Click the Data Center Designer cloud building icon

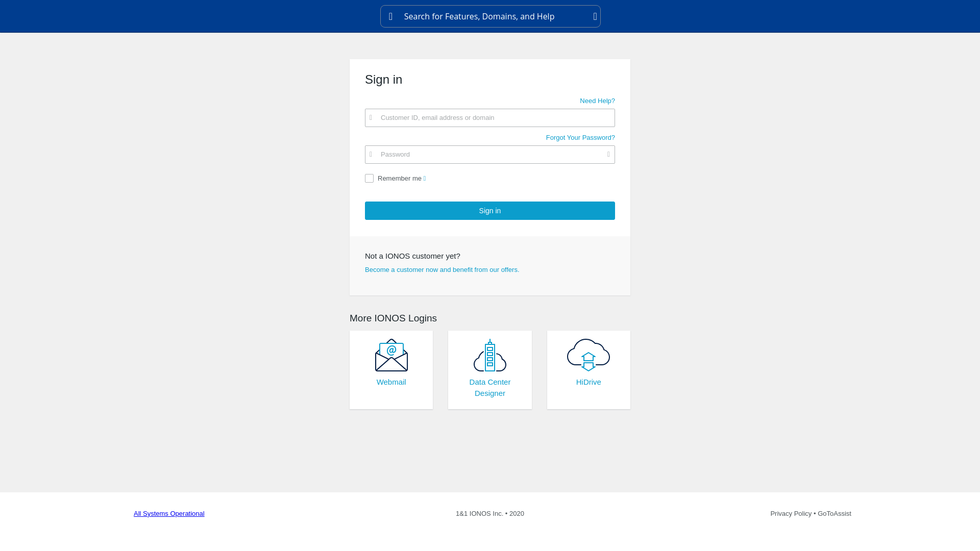490,355
